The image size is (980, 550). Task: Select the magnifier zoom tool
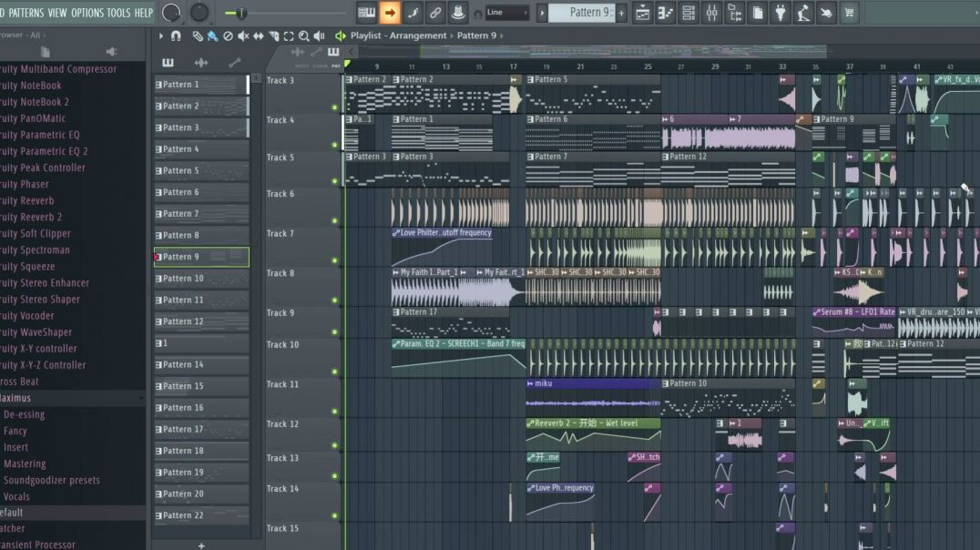[304, 36]
